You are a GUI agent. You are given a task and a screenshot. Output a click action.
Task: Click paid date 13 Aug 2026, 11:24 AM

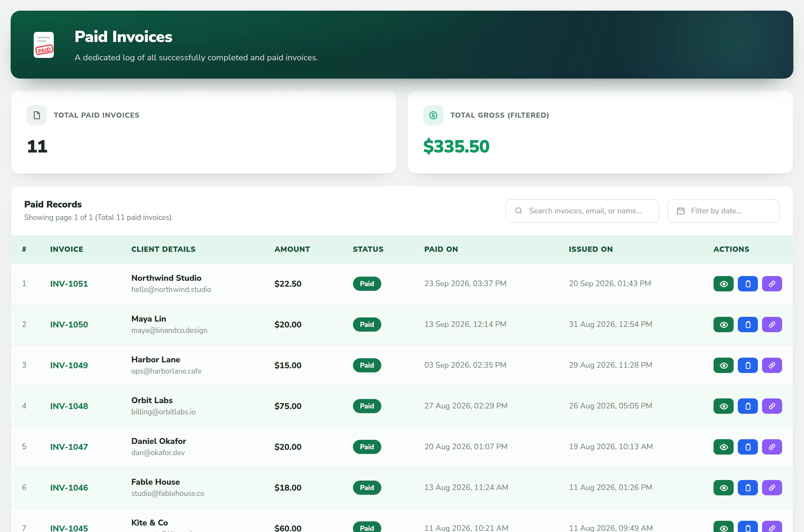click(x=466, y=488)
